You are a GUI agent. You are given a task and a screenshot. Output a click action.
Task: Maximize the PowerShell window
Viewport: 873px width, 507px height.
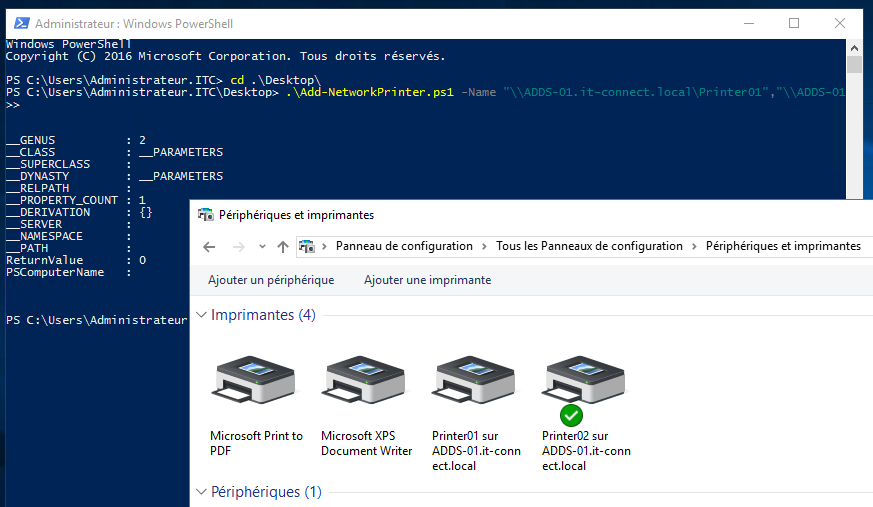coord(794,23)
